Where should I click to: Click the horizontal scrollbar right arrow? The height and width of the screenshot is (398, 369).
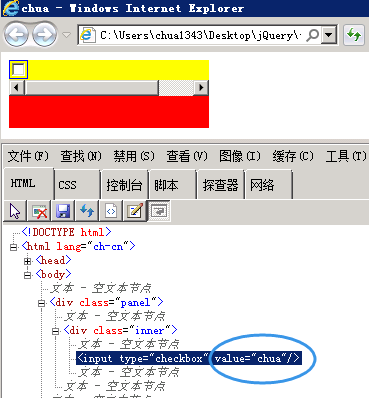201,88
